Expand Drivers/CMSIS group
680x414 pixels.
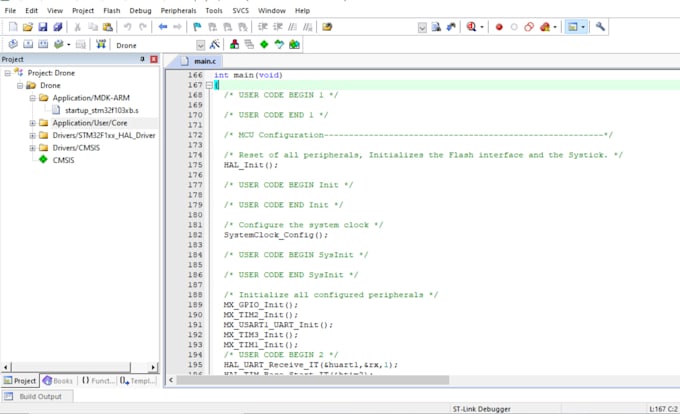click(x=33, y=148)
